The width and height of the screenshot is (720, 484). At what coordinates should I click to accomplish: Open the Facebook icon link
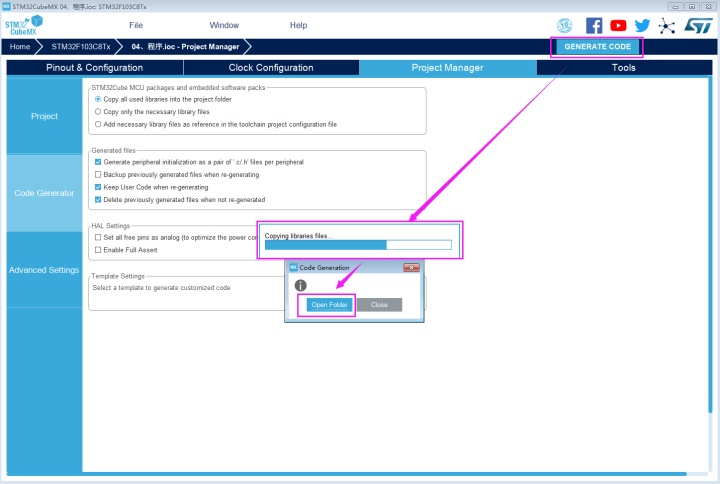tap(594, 25)
